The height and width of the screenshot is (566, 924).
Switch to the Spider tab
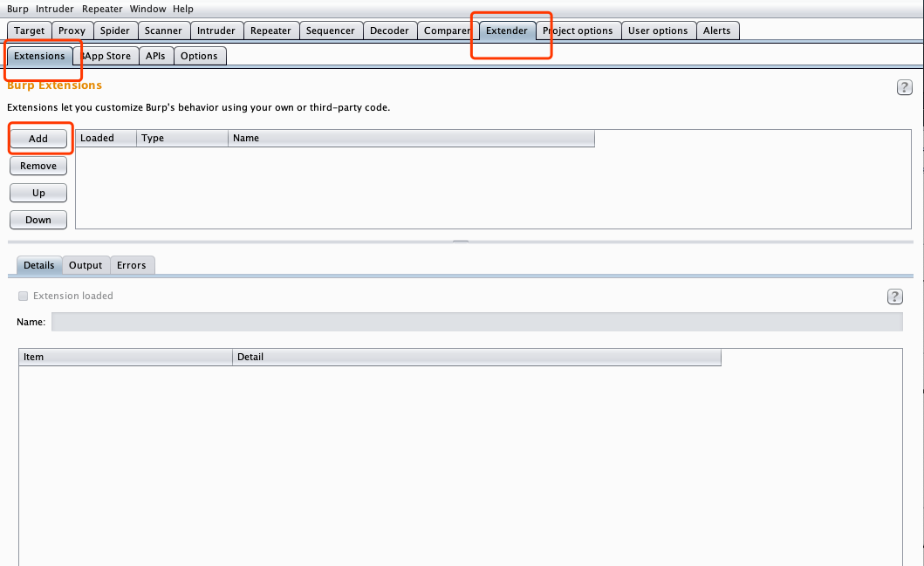point(115,31)
